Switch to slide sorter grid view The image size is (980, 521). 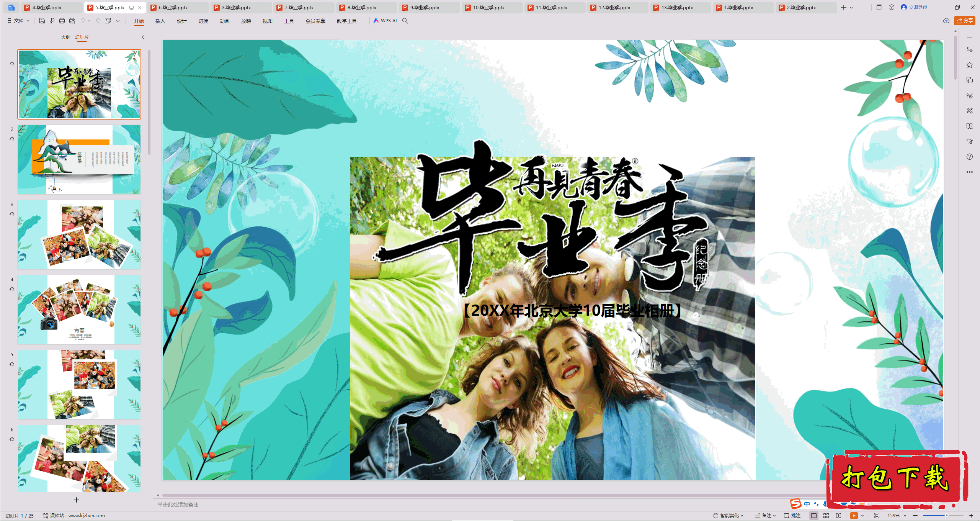[826, 516]
